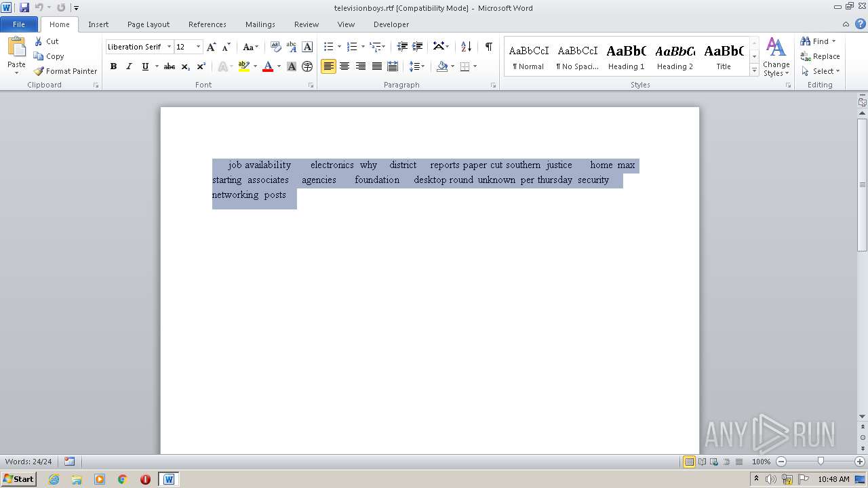
Task: Click the Windows Start button
Action: (x=18, y=479)
